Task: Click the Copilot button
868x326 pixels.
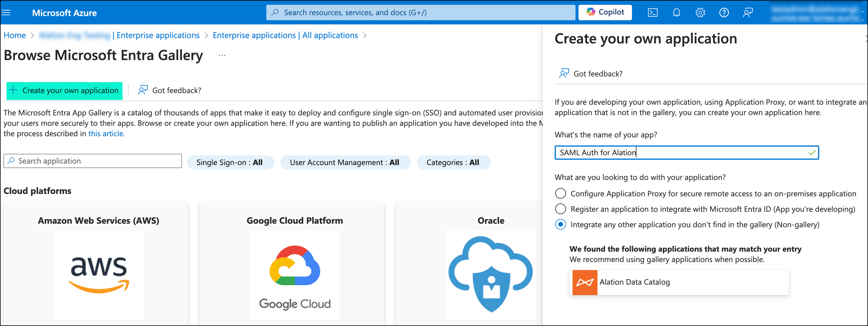Action: click(x=605, y=12)
